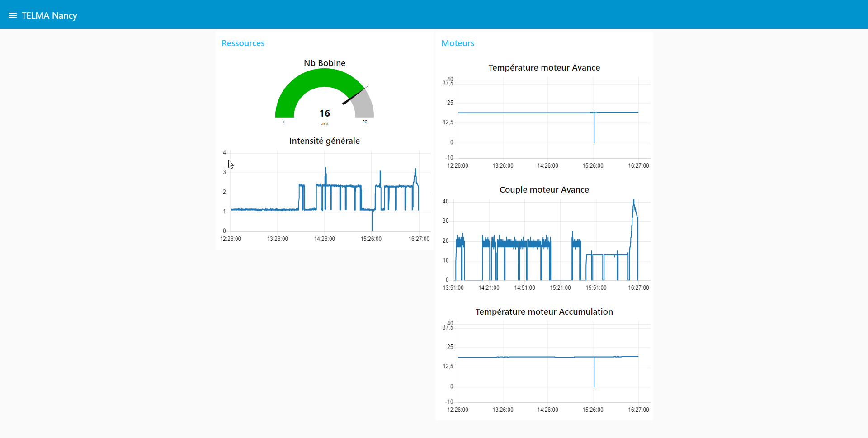Screen dimensions: 868x438
Task: Click the drop to zero in Intensité générale
Action: [x=373, y=226]
